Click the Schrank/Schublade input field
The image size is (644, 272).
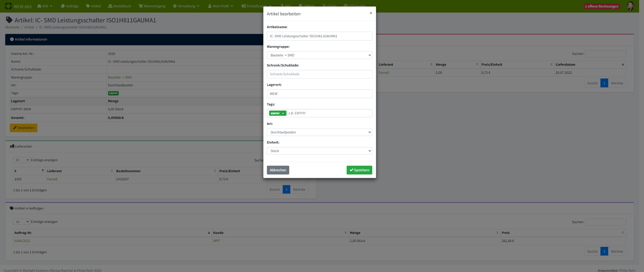tap(319, 74)
